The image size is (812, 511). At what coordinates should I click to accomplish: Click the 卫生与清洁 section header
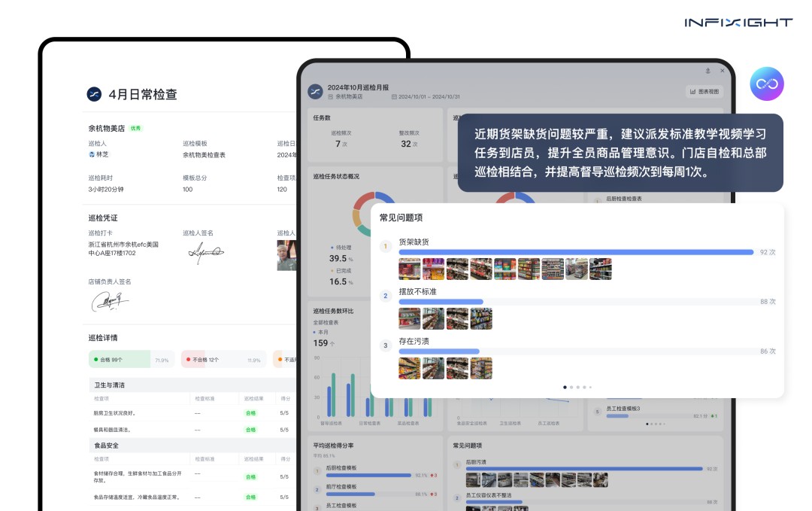coord(192,385)
